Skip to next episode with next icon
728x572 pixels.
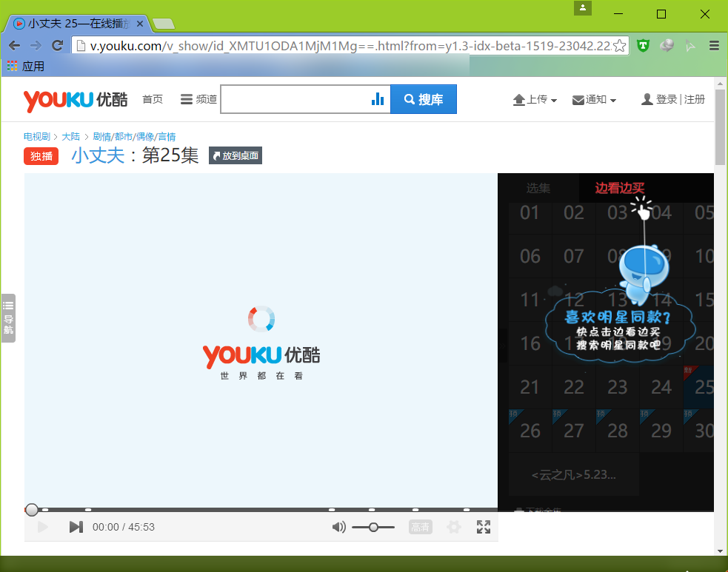pos(76,527)
